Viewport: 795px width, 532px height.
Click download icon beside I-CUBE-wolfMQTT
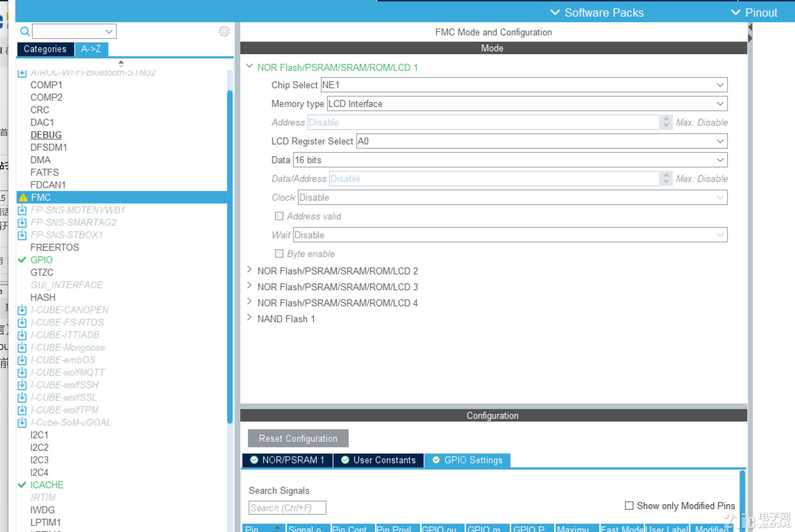click(x=22, y=373)
